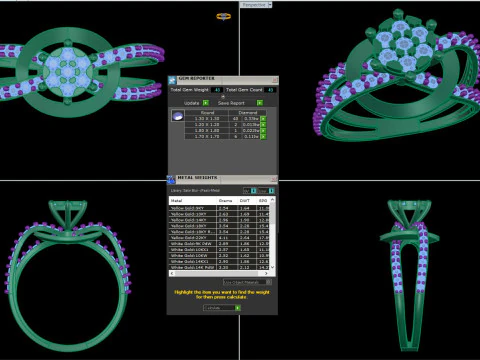Image resolution: width=480 pixels, height=360 pixels.
Task: Click the 1.30 x 1.30 gem size cell
Action: coord(207,119)
